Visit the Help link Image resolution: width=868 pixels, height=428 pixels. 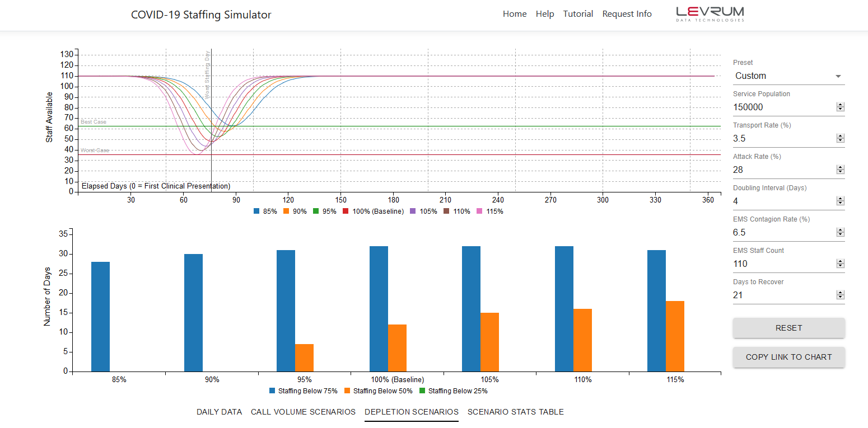[x=545, y=13]
